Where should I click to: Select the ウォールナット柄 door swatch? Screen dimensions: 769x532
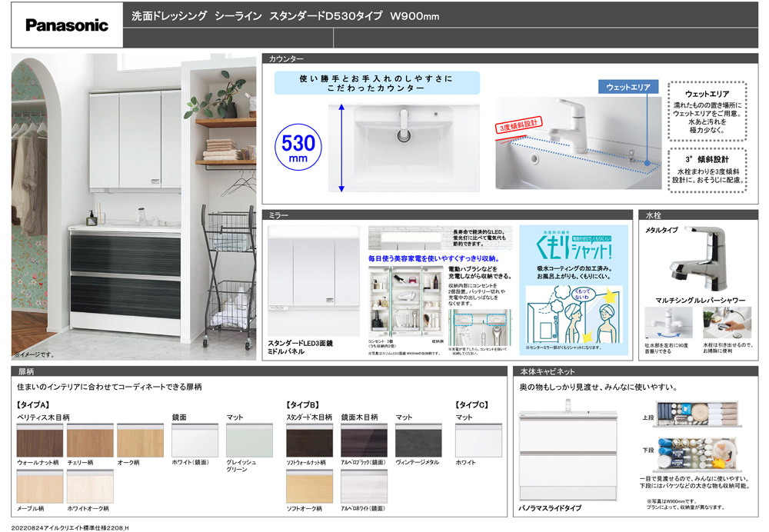(39, 442)
